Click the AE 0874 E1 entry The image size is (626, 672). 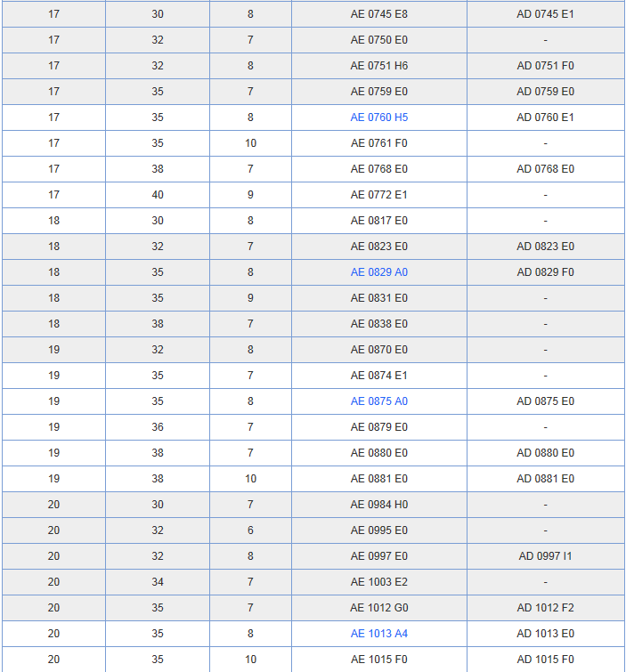(x=378, y=376)
